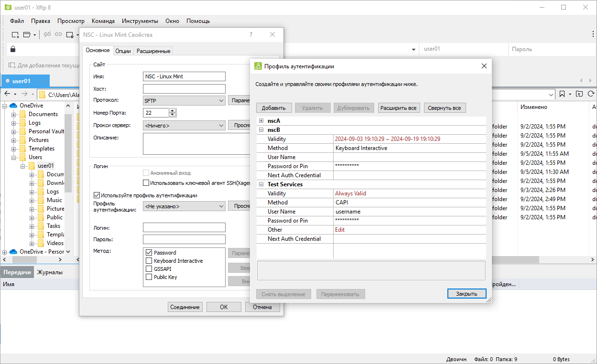Click the red Edit link in Other row

pos(340,230)
